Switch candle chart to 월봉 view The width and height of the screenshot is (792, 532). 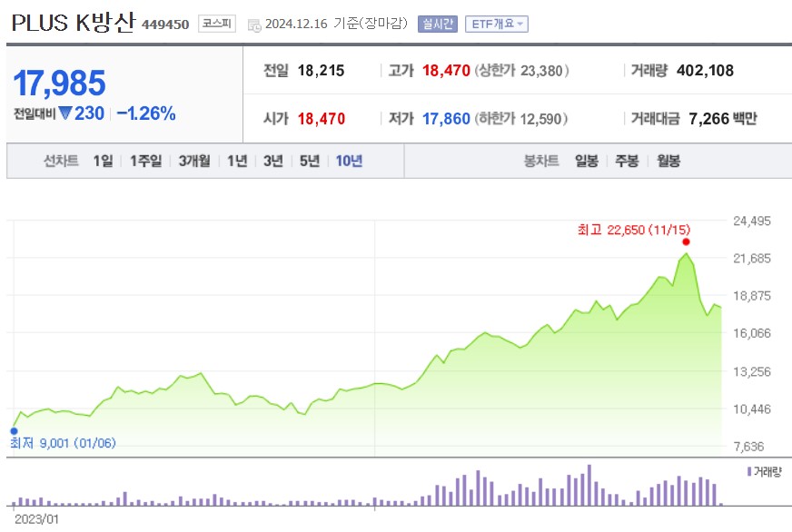click(x=668, y=161)
